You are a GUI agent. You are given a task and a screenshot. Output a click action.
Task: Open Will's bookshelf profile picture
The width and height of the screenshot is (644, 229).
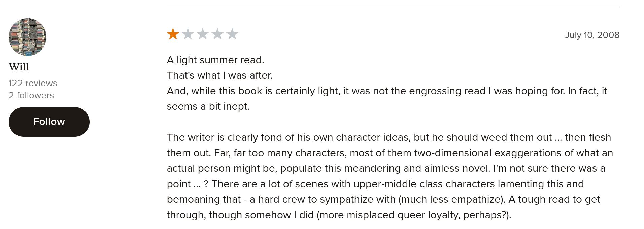[28, 37]
